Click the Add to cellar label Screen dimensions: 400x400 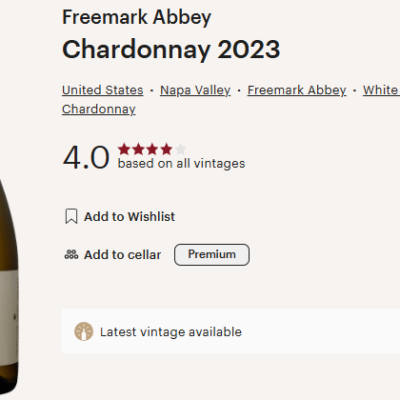(x=123, y=255)
